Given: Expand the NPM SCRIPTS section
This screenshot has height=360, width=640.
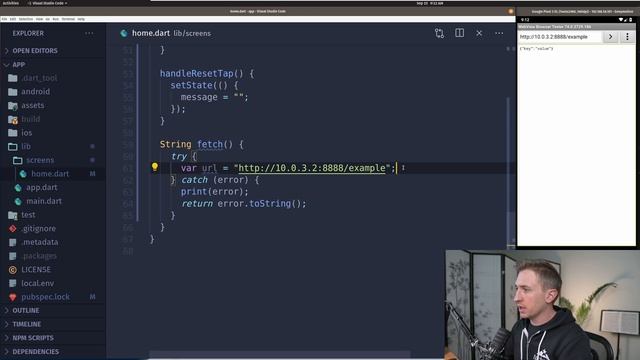Looking at the screenshot, I should pyautogui.click(x=53, y=338).
